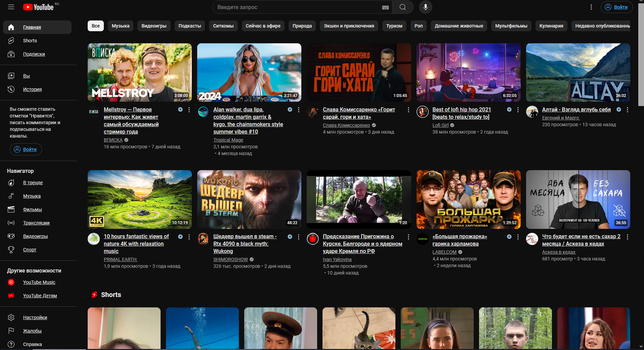The height and width of the screenshot is (350, 644).
Task: Click the YouTube Детям icon
Action: (11, 296)
